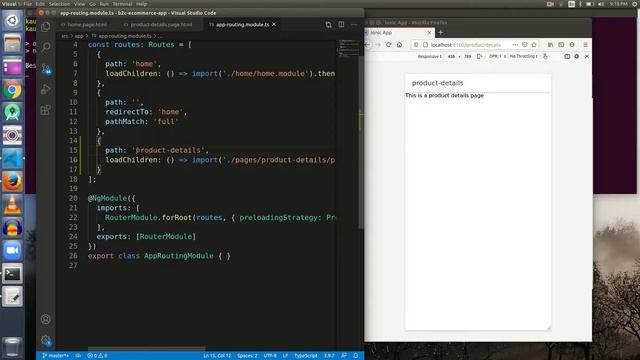Screen dimensions: 640x360
Task: Open Zoom from the Ubuntu dock
Action: (12, 250)
